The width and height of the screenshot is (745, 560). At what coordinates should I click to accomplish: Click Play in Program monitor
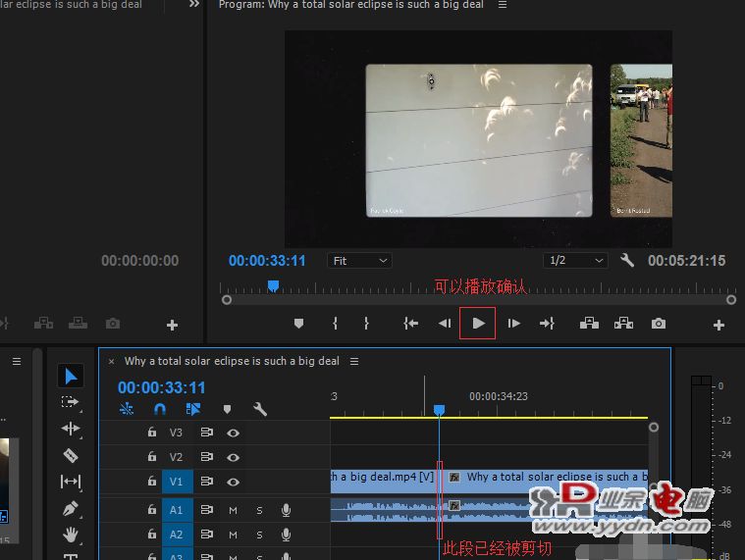[478, 324]
